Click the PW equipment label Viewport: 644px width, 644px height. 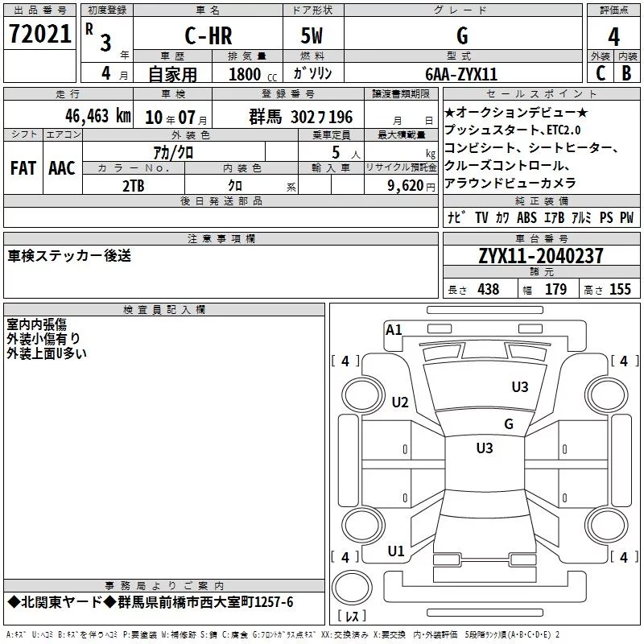click(x=626, y=217)
